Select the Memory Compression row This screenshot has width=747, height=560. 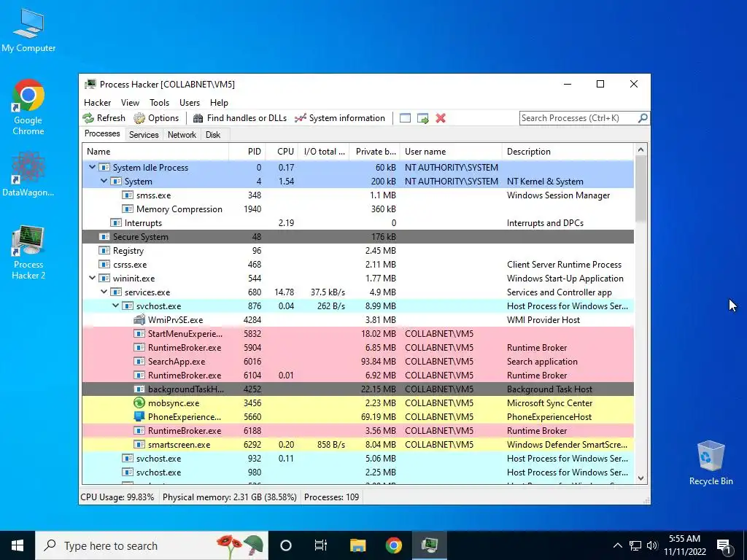(x=357, y=209)
